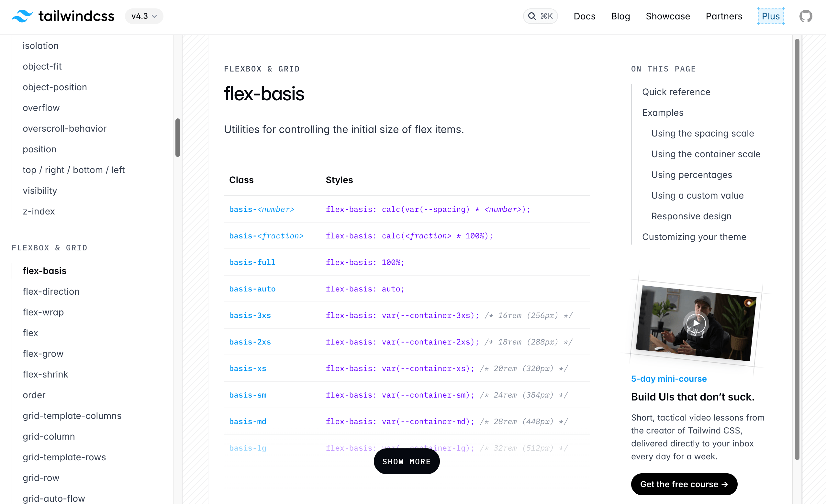Image resolution: width=826 pixels, height=504 pixels.
Task: Jump to Quick reference section
Action: click(x=676, y=92)
